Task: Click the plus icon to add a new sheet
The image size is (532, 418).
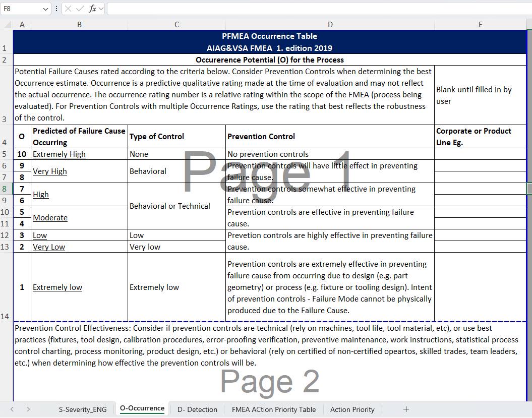Action: [x=406, y=409]
